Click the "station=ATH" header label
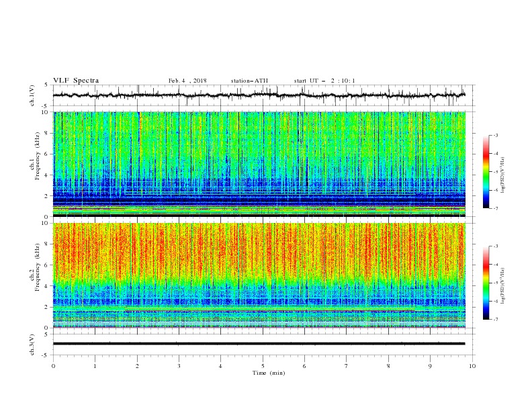Viewport: 532px width, 411px height. pyautogui.click(x=249, y=81)
